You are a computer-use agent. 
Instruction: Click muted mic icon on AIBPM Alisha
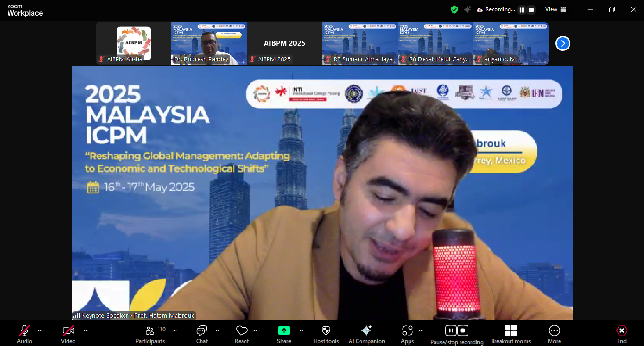pos(101,59)
